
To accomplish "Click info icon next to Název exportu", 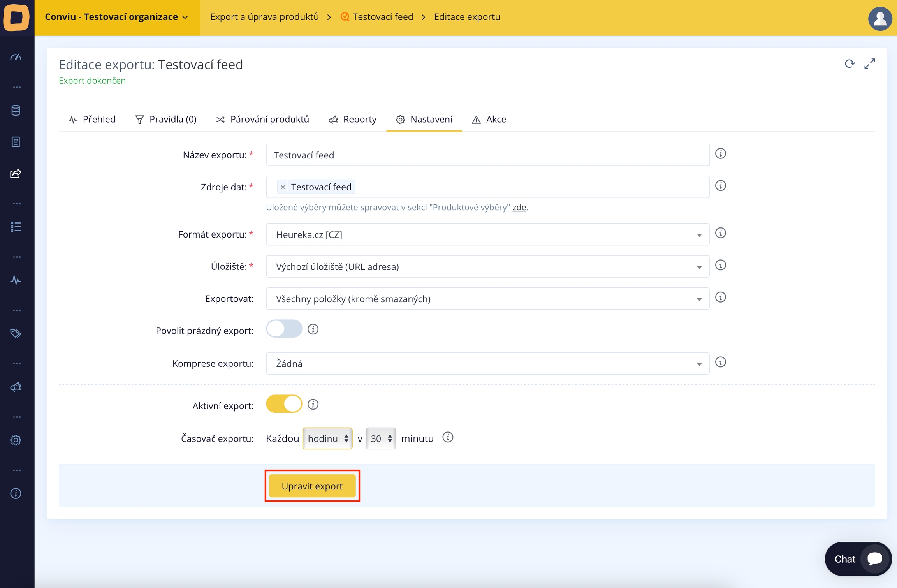I will click(x=720, y=154).
